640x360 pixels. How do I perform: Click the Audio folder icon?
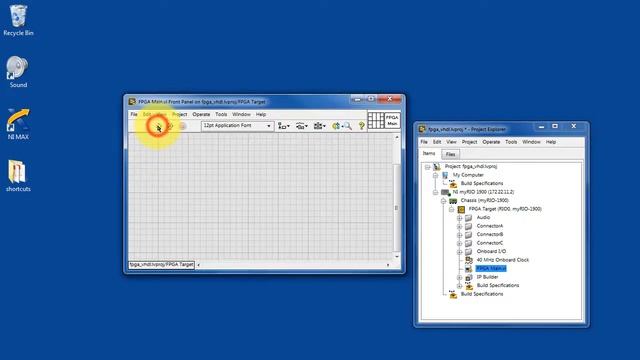(469, 218)
